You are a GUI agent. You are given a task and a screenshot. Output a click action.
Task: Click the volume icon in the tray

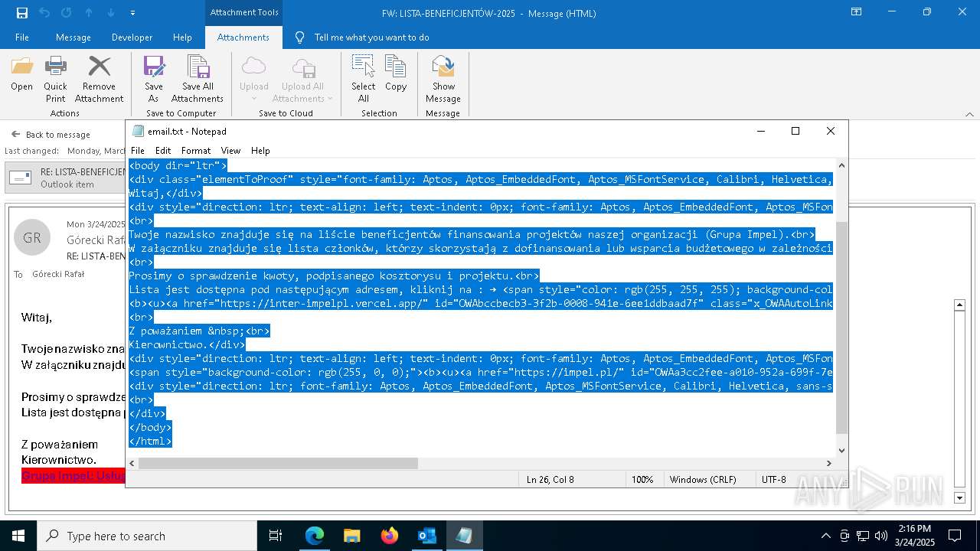tap(880, 536)
